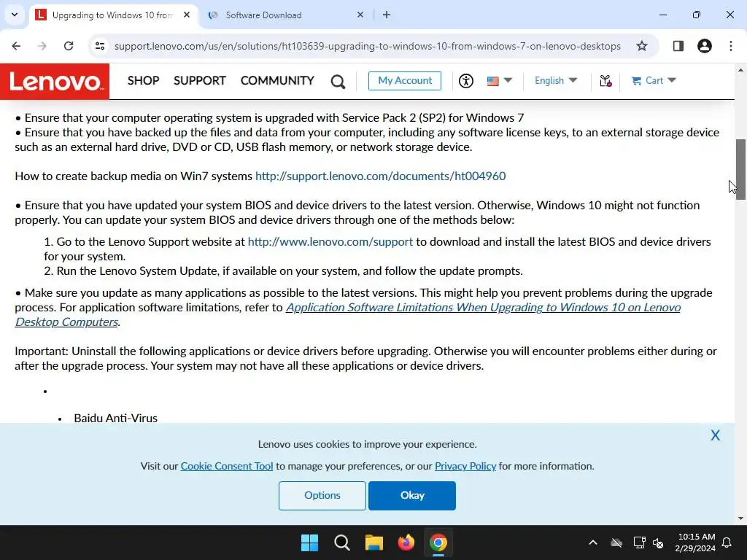View site information icon in address bar
Image resolution: width=747 pixels, height=560 pixels.
[x=99, y=46]
